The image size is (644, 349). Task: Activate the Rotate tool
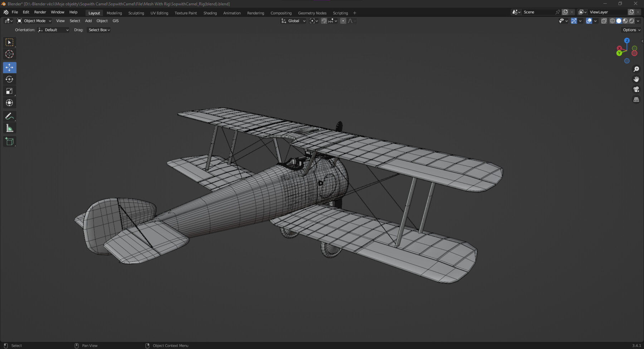click(9, 79)
